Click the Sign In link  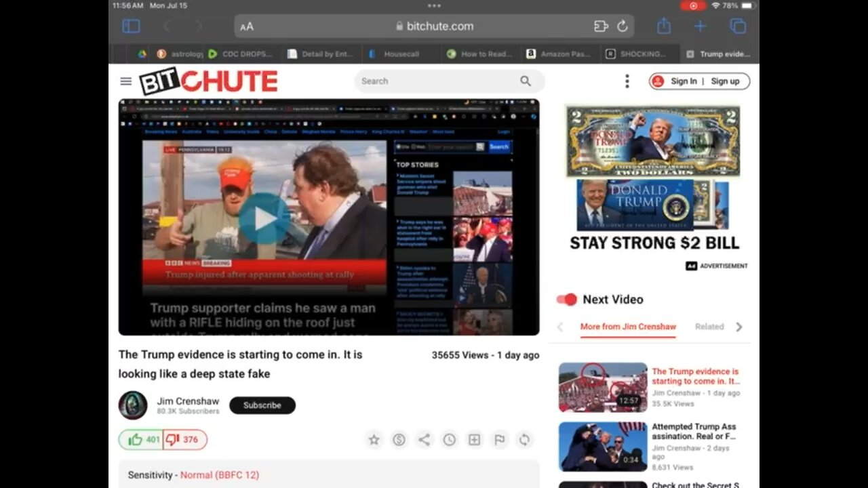(x=684, y=81)
